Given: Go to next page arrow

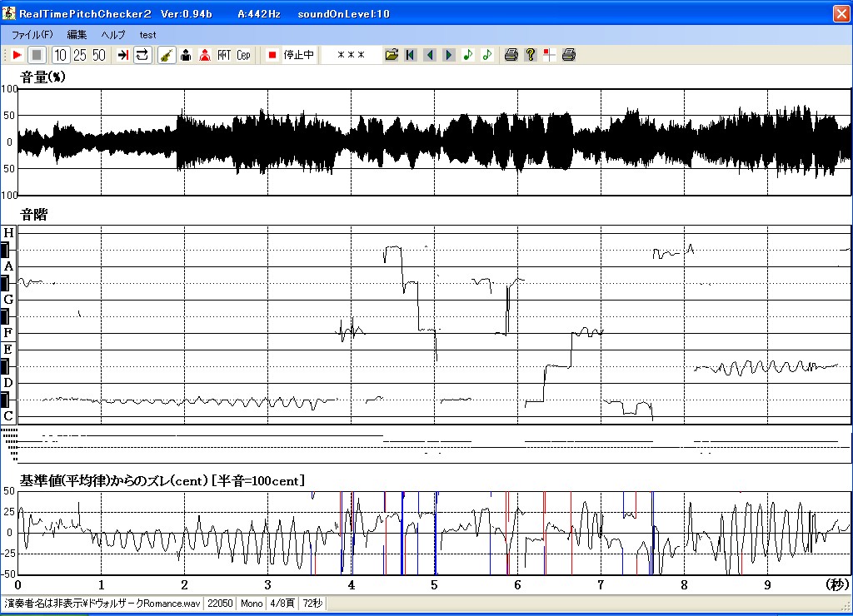Looking at the screenshot, I should point(449,55).
